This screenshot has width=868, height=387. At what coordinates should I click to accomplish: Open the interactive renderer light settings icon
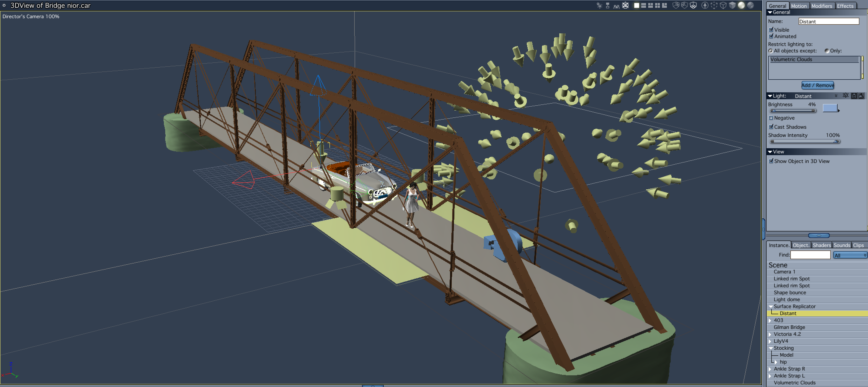[845, 96]
